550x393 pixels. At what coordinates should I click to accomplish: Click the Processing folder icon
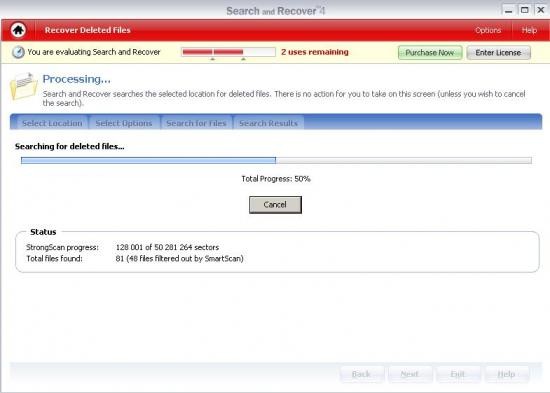point(24,86)
